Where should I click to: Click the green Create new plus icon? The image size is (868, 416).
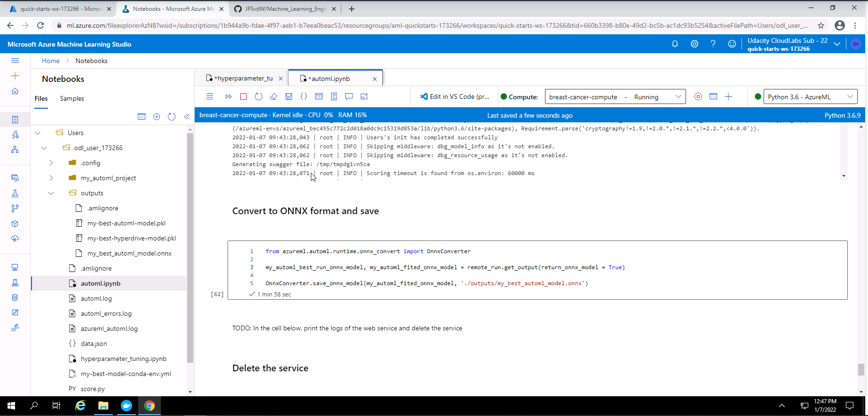pos(15,76)
